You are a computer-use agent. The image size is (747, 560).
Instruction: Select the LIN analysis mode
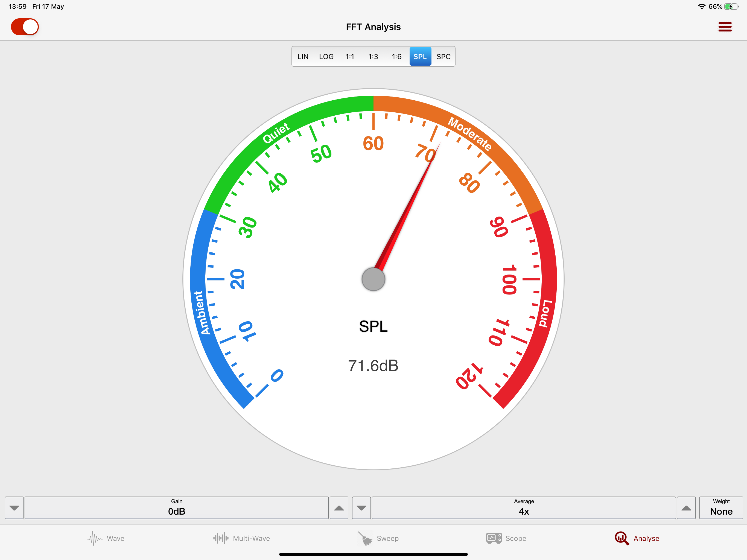tap(303, 56)
